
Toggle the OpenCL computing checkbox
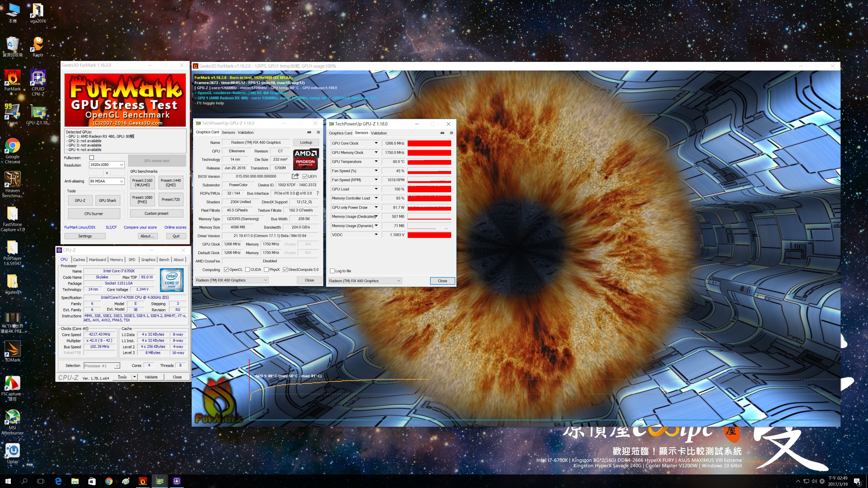pos(226,270)
